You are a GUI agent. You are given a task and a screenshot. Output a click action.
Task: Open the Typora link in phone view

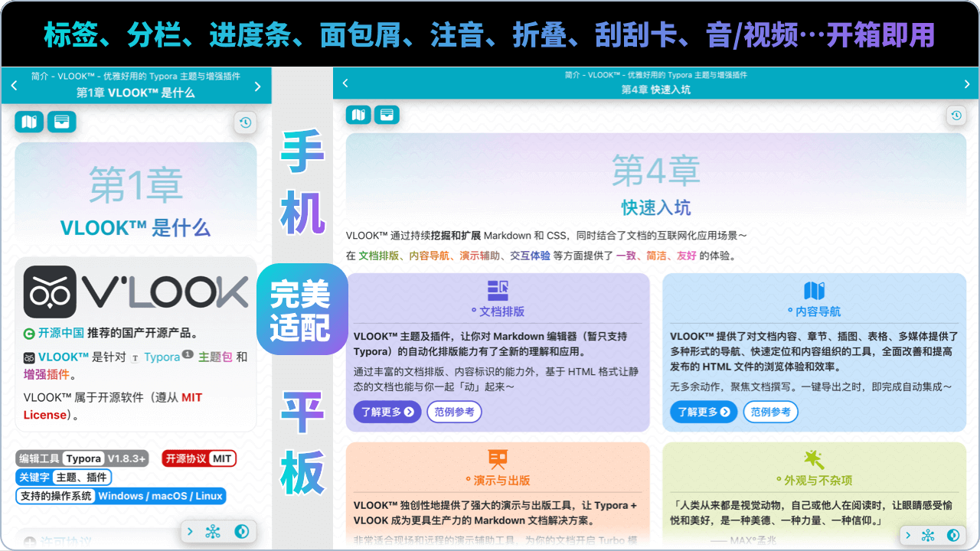pos(162,357)
